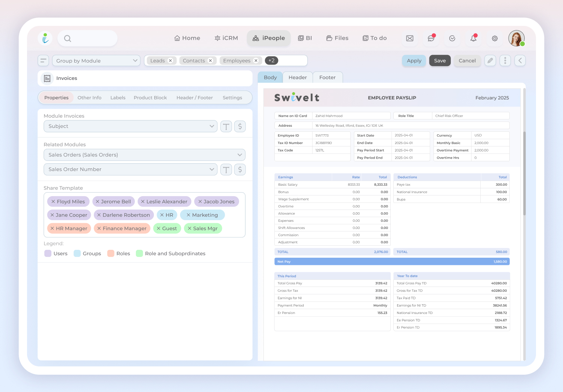
Task: Open the settings gear icon
Action: click(495, 38)
